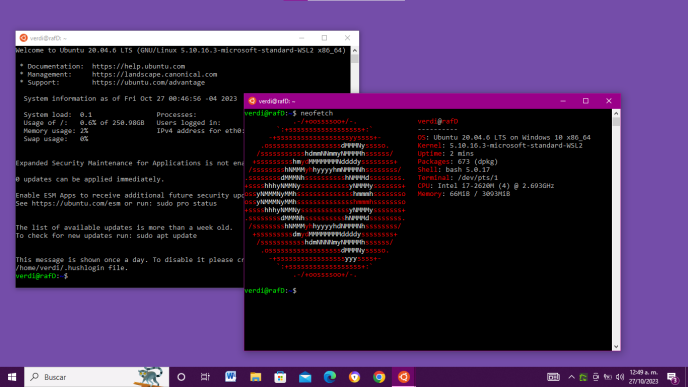This screenshot has height=387, width=688.
Task: Click Ubuntu icon in neofetch window title bar
Action: [x=252, y=101]
